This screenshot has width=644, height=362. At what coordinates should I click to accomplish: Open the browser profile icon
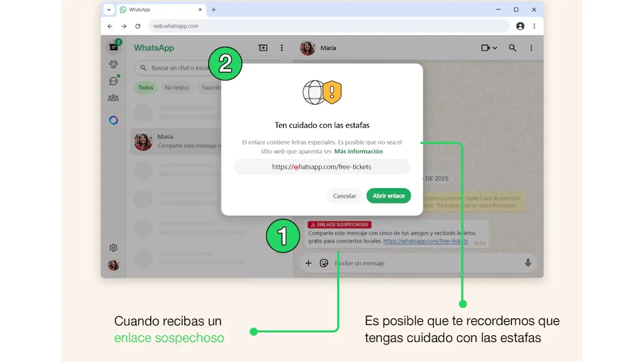[521, 26]
